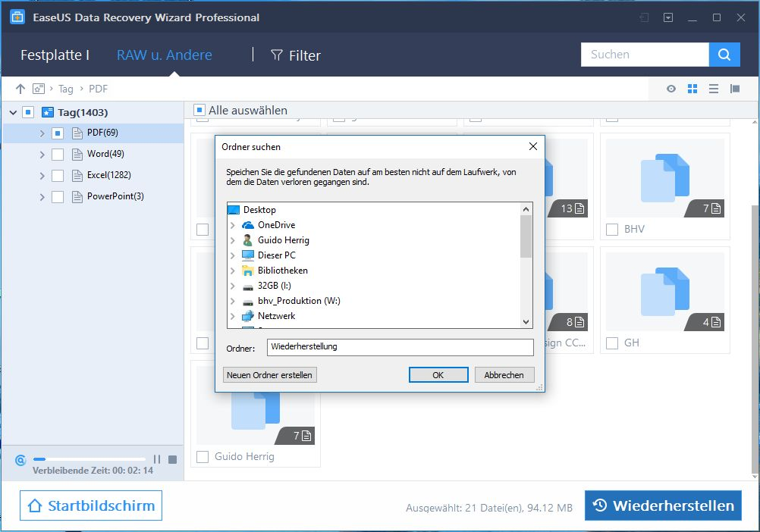Click the search magnifier button
This screenshot has height=532, width=760.
[x=724, y=55]
